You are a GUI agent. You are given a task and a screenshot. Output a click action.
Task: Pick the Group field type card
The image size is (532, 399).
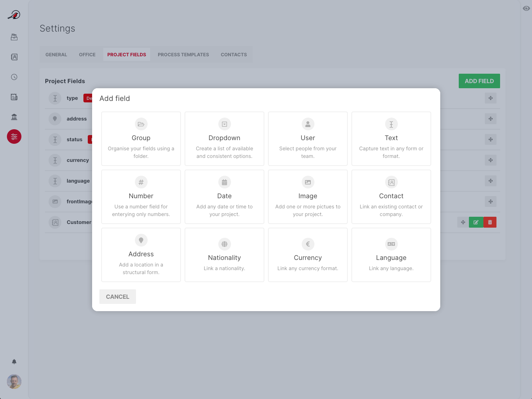click(141, 139)
